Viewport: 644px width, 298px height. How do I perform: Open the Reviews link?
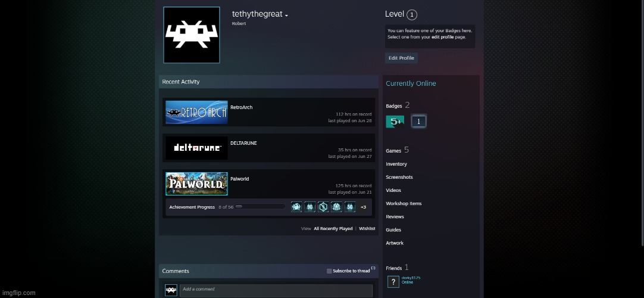[395, 216]
